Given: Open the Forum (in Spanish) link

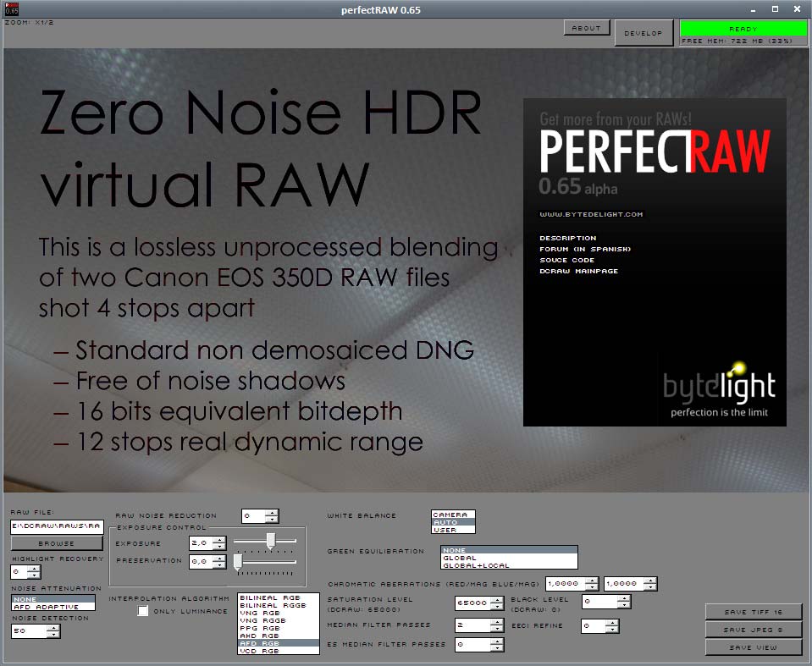Looking at the screenshot, I should (585, 249).
